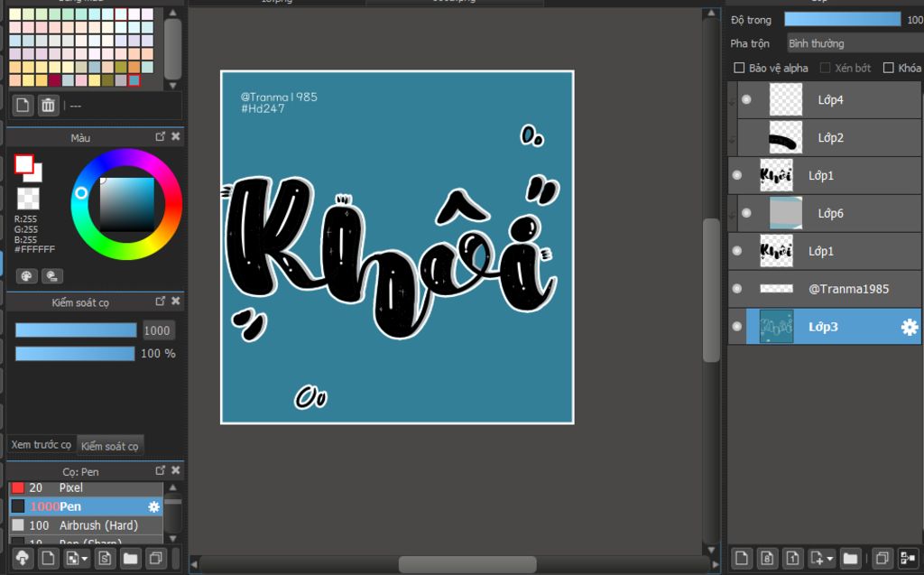This screenshot has width=924, height=575.
Task: Undock the Kiểm soát cọ panel
Action: [161, 301]
